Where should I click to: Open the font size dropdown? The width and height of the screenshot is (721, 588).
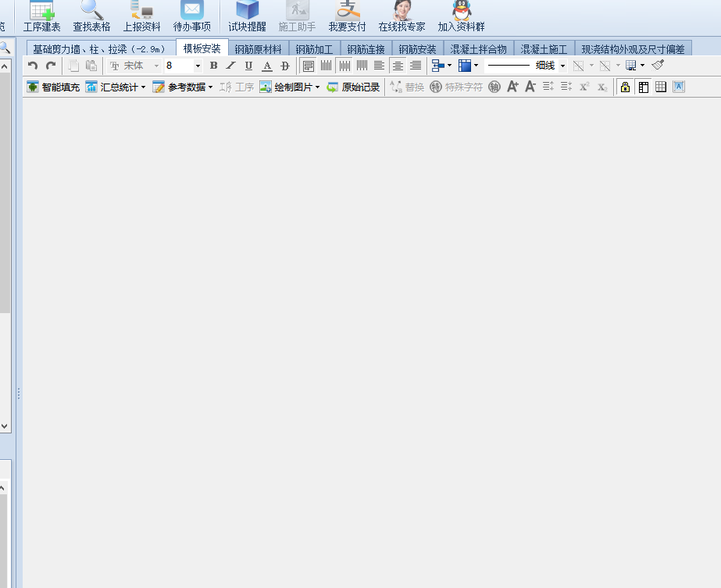point(198,66)
